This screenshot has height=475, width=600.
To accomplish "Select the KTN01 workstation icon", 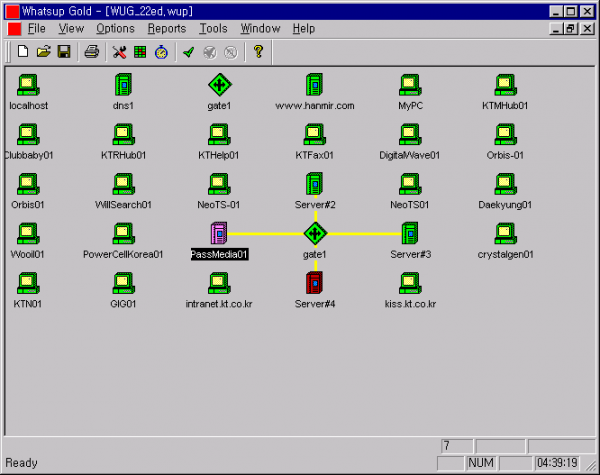I will 28,283.
